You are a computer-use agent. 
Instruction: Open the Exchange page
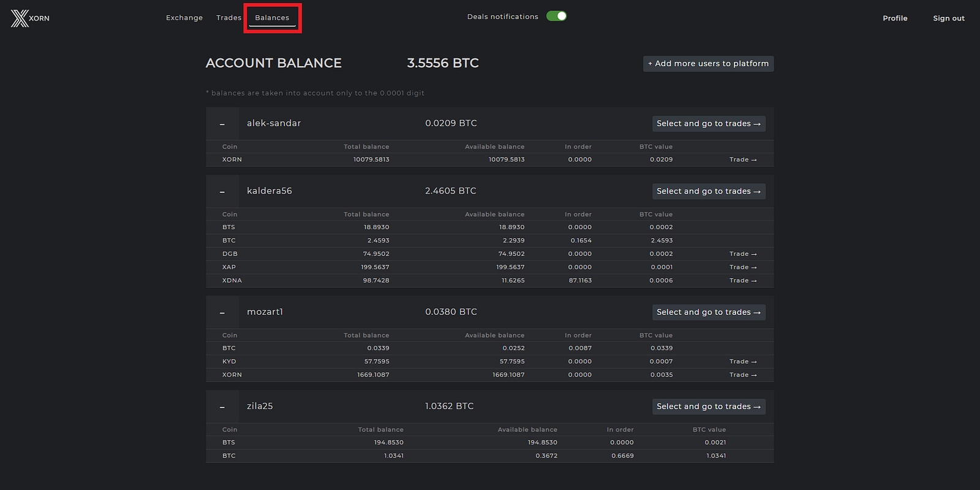pyautogui.click(x=184, y=18)
